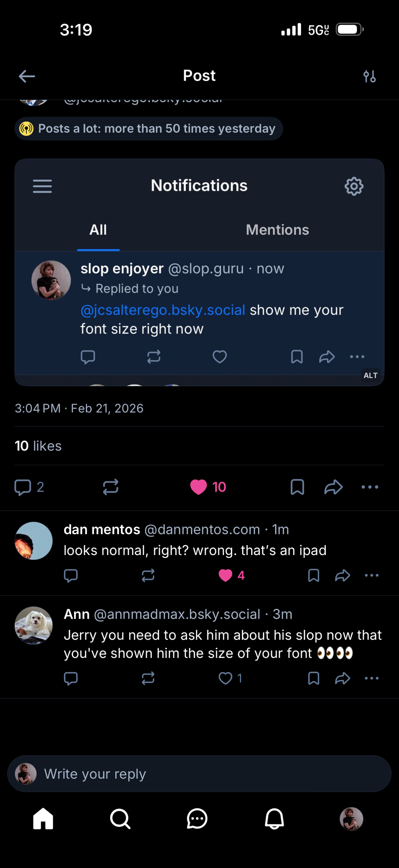Open more options for main post

point(370,487)
